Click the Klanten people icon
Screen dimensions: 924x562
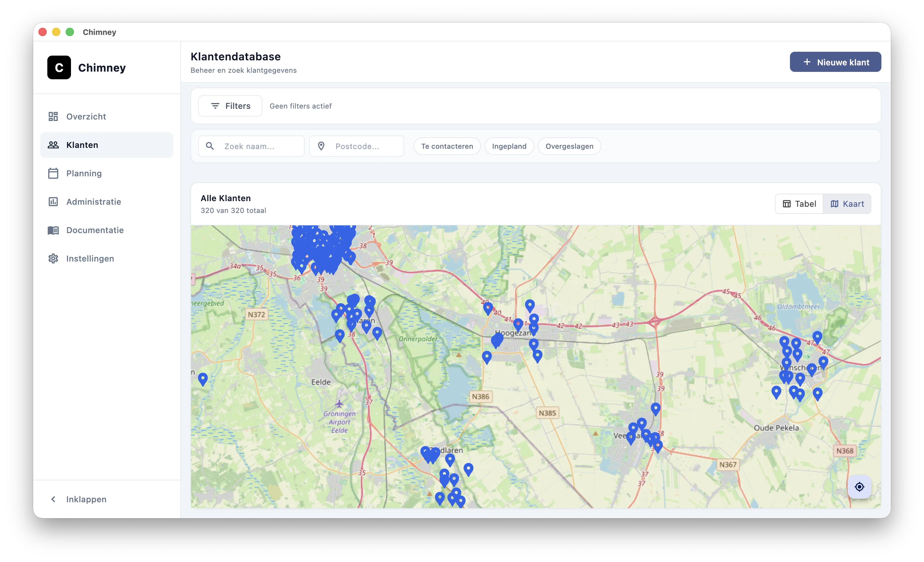53,145
